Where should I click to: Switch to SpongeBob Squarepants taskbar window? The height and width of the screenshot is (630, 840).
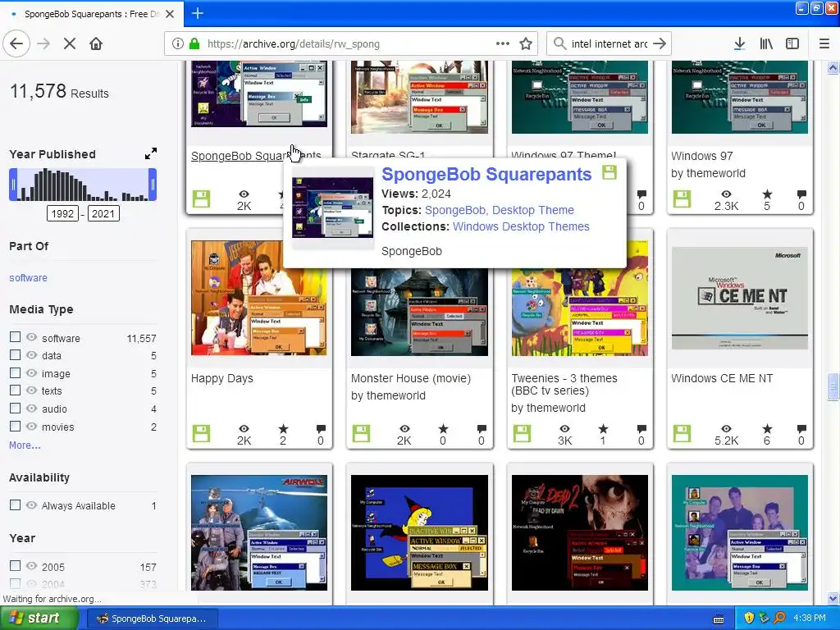click(152, 619)
